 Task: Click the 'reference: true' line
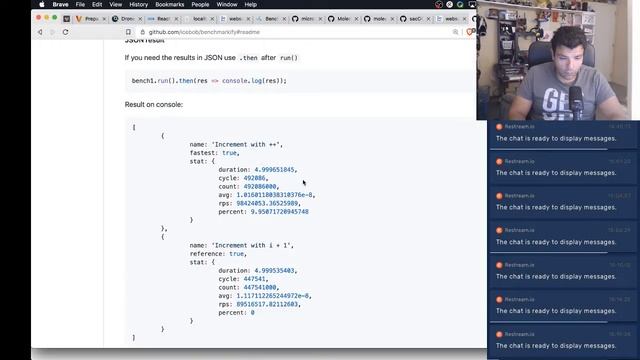(218, 254)
